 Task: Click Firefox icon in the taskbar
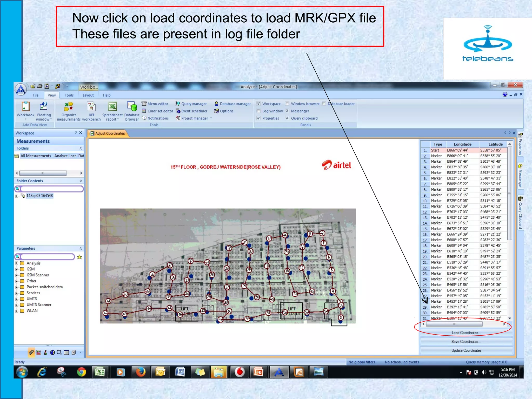pyautogui.click(x=141, y=372)
